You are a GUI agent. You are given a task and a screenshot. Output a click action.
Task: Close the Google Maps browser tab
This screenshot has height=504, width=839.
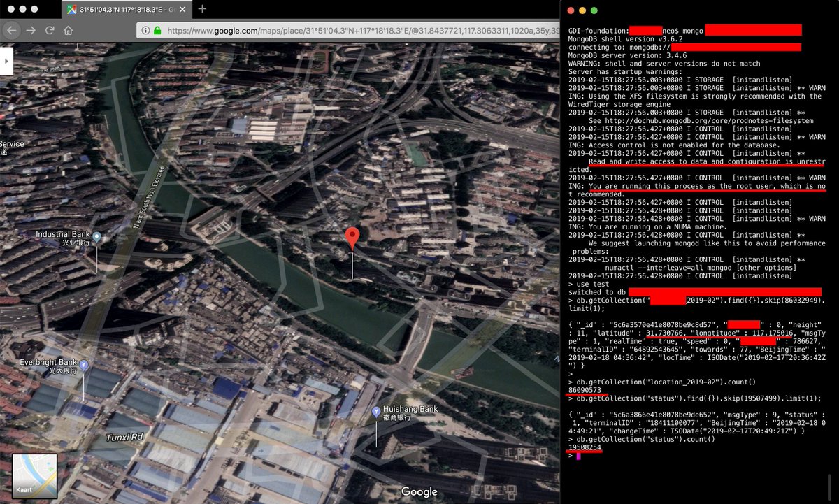coord(182,10)
